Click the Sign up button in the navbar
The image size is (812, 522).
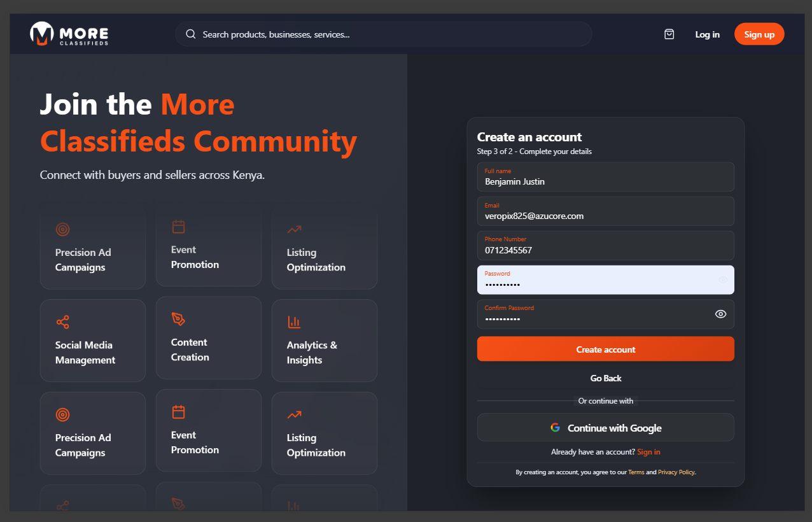[759, 34]
